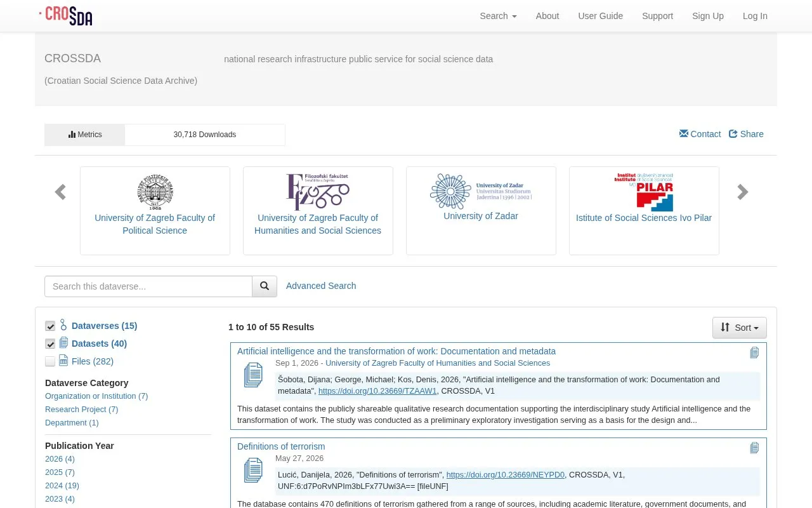Filter by Department (1) category
This screenshot has height=508, width=812.
point(72,423)
